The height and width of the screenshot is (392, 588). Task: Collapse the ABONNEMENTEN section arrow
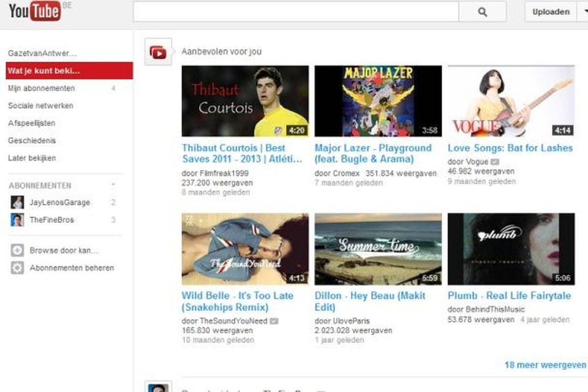pos(113,184)
